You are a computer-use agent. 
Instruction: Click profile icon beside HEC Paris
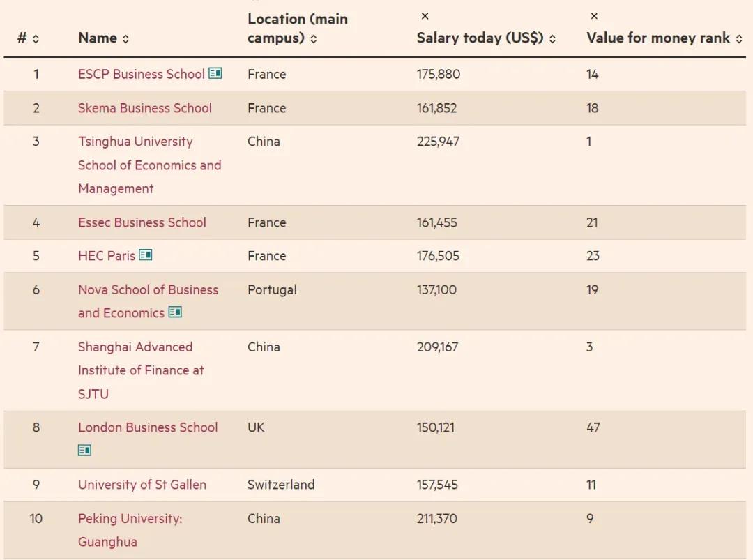pyautogui.click(x=146, y=255)
